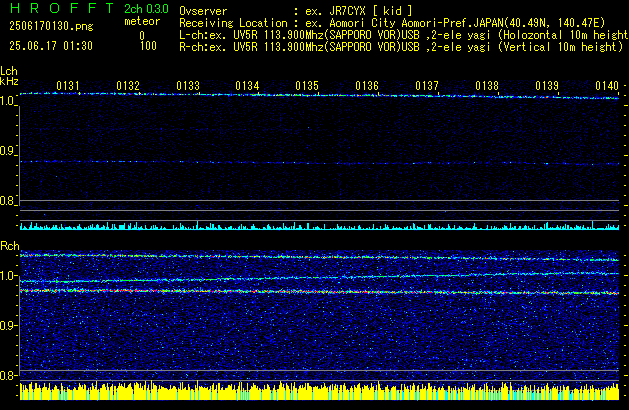Select the Receiving Location Aomori City line
This screenshot has height=410, width=629.
pos(392,23)
